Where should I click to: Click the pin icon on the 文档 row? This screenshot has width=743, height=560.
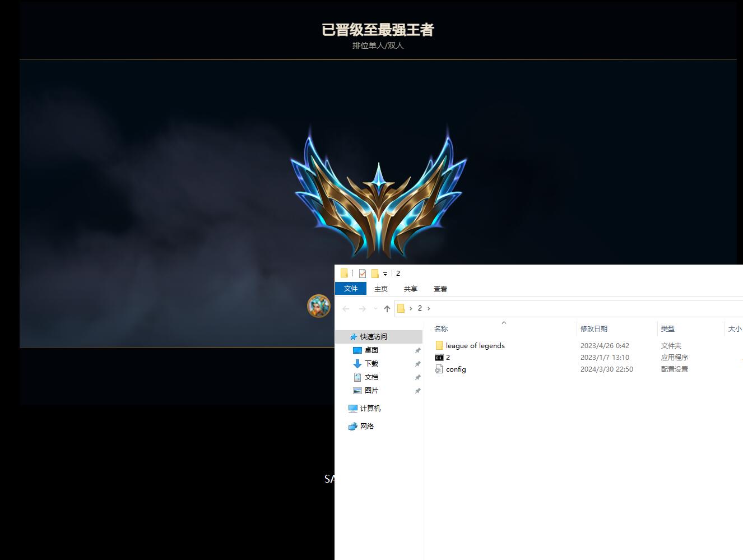point(417,377)
